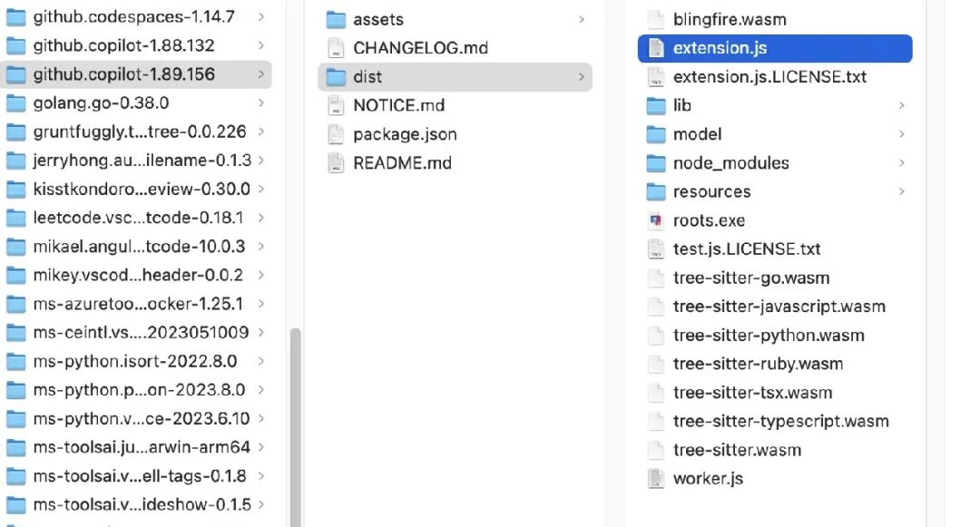The width and height of the screenshot is (980, 527).
Task: Click the CHANGELOG.md file icon
Action: 337,48
